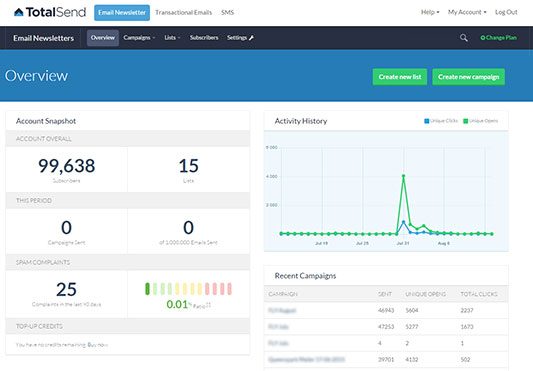
Task: Click Create new campaign button
Action: (x=468, y=77)
